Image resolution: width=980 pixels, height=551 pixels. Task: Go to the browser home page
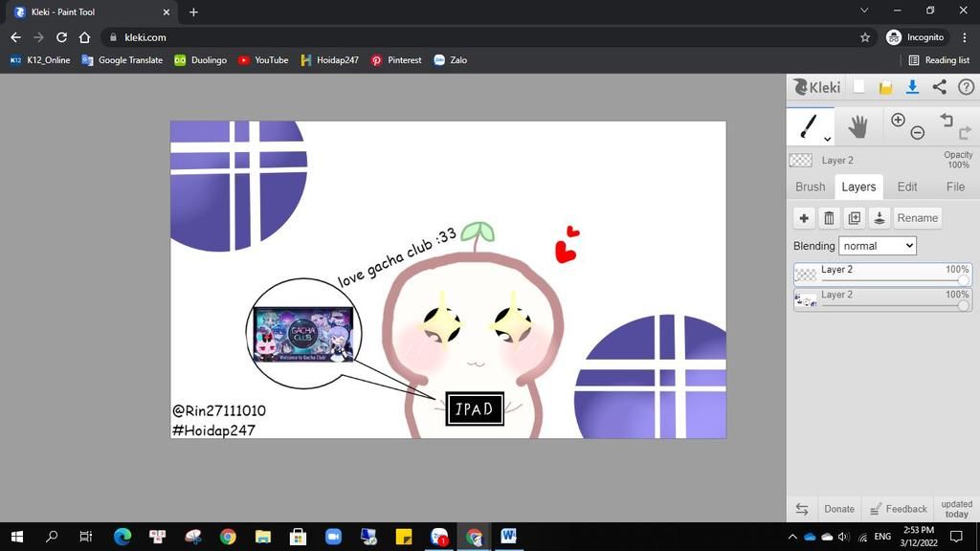point(84,37)
